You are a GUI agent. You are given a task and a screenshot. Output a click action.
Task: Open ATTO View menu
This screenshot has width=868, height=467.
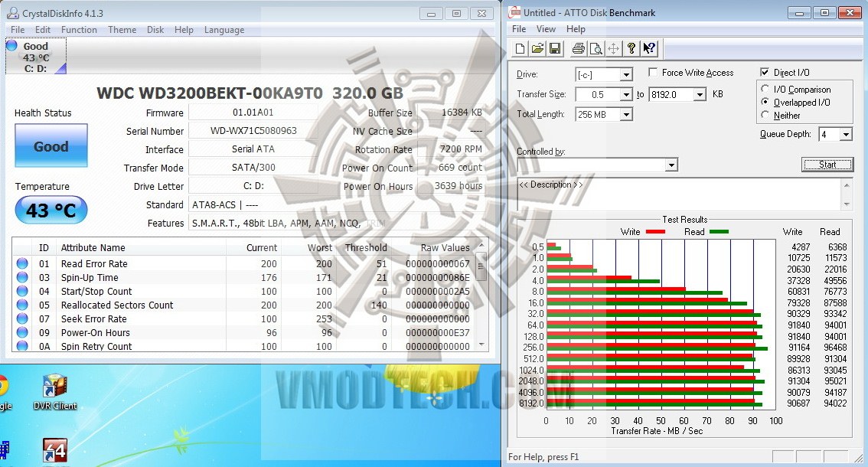546,29
